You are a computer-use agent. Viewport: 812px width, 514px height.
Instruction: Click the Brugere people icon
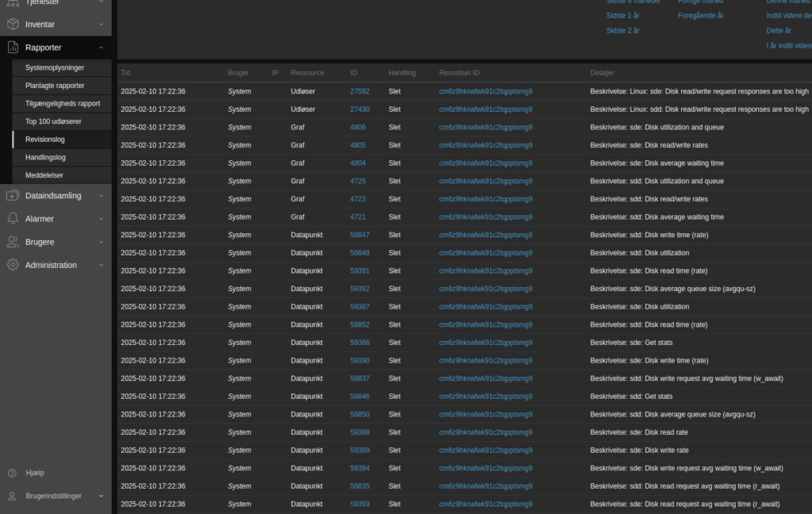(11, 242)
